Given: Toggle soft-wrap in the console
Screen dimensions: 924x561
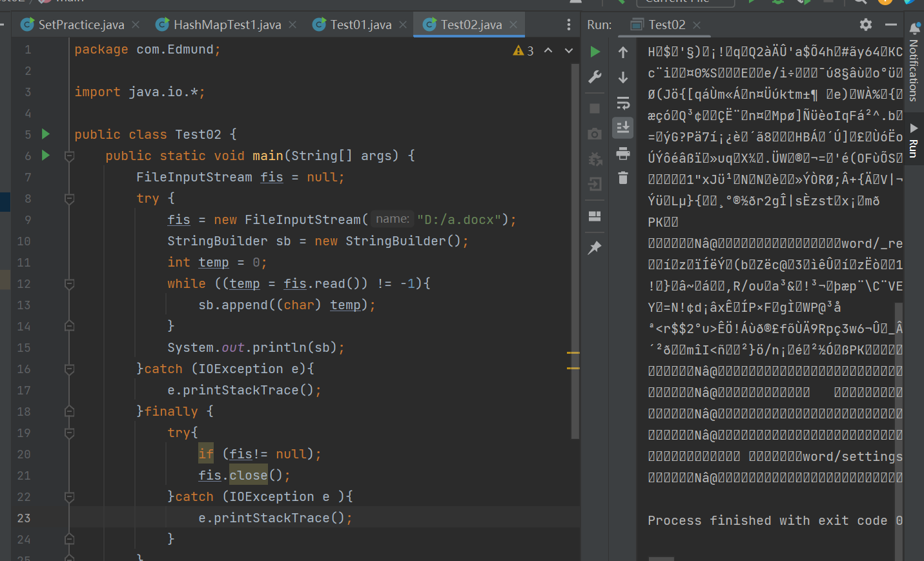Looking at the screenshot, I should (x=623, y=103).
